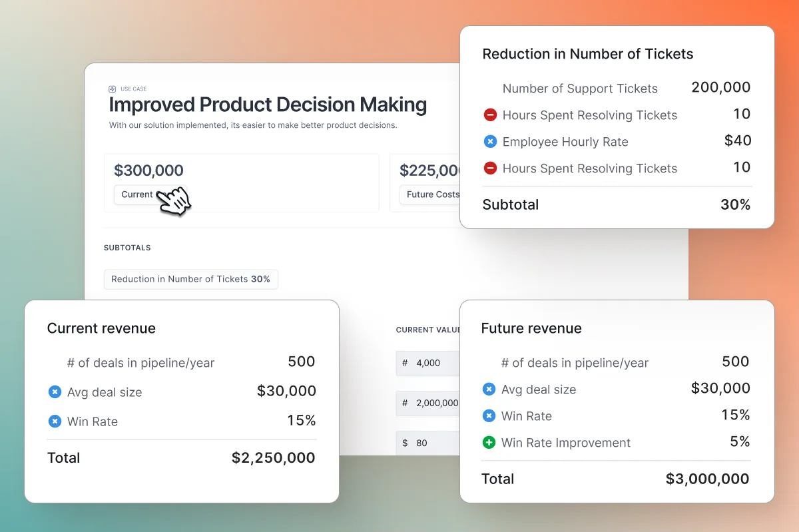Screen dimensions: 799x532
Task: Click the hash icon in the 2,000,000 field
Action: (405, 403)
